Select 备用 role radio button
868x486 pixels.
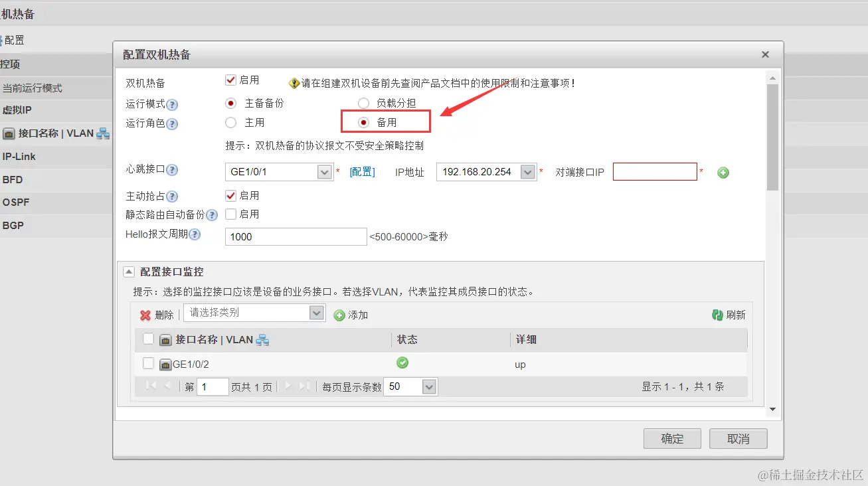click(363, 122)
